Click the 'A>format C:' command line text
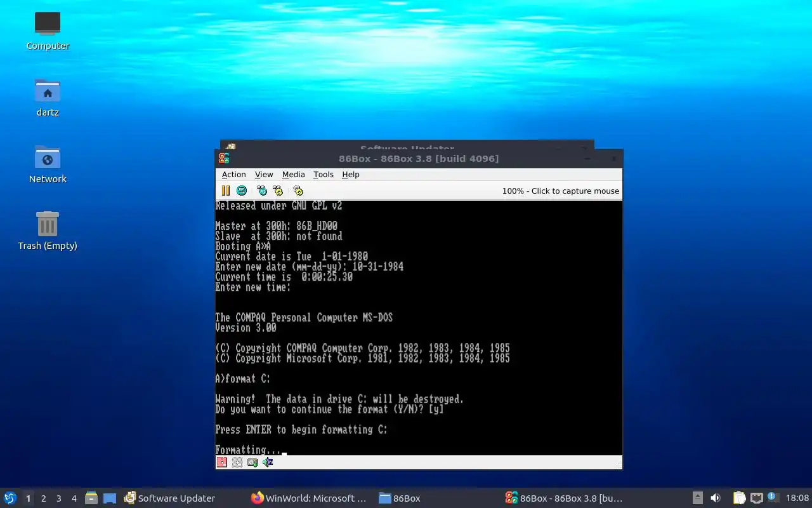812x508 pixels. coord(243,379)
